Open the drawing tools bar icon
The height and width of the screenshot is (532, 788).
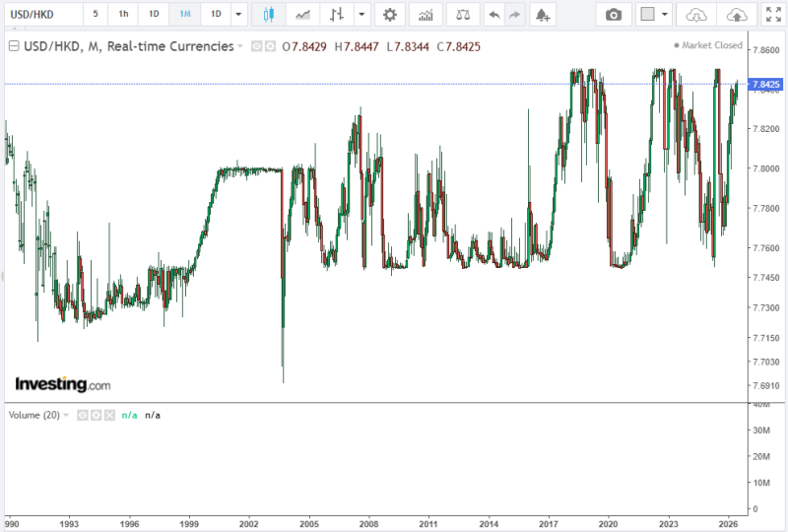tap(337, 15)
